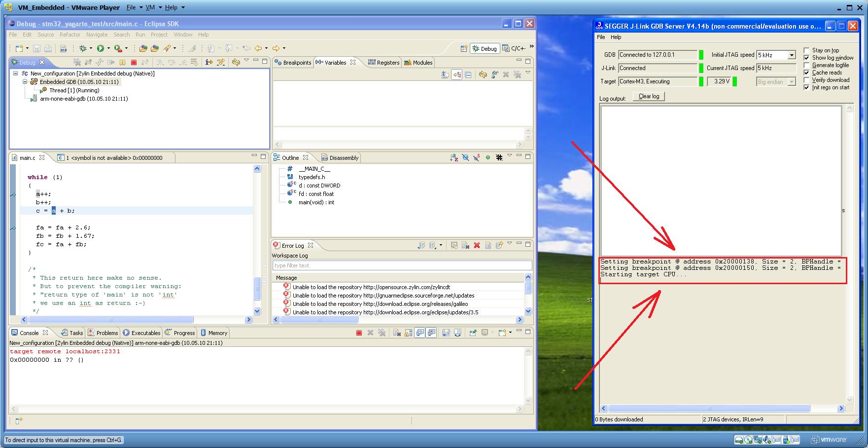Enable Verify download checkbox
Screen dimensions: 868x448
pos(806,80)
